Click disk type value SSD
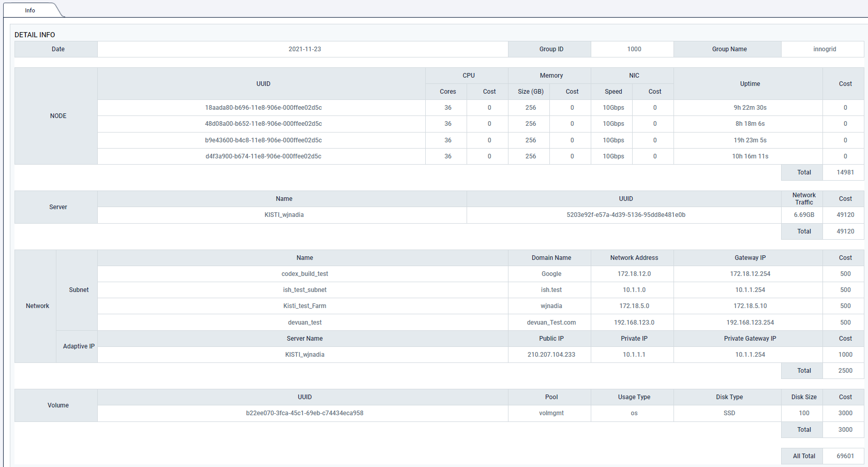 coord(729,413)
